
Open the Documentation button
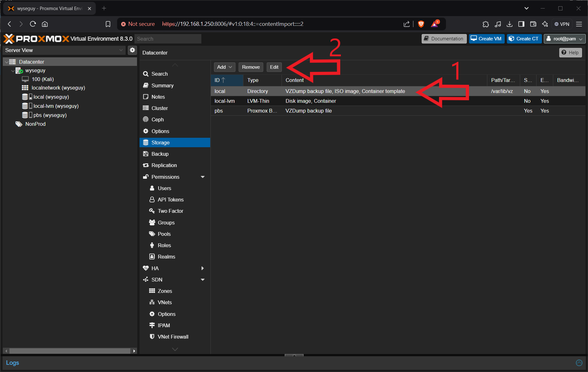click(444, 39)
